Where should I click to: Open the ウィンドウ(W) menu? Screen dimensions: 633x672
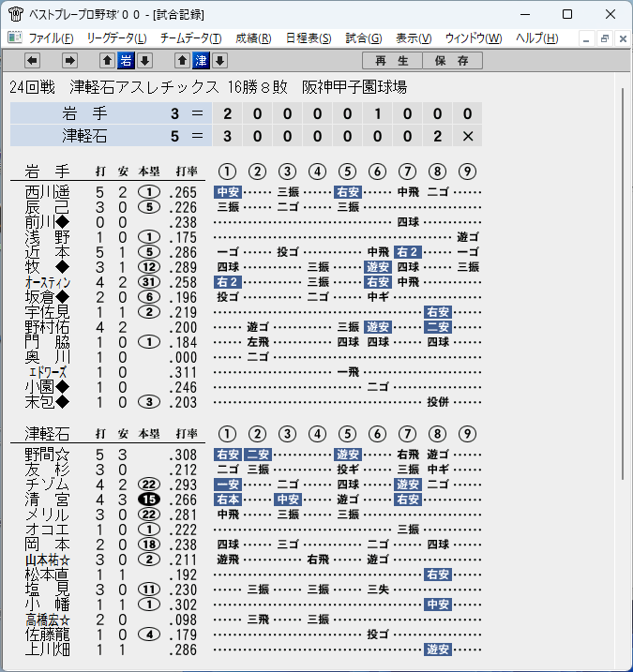pos(474,38)
